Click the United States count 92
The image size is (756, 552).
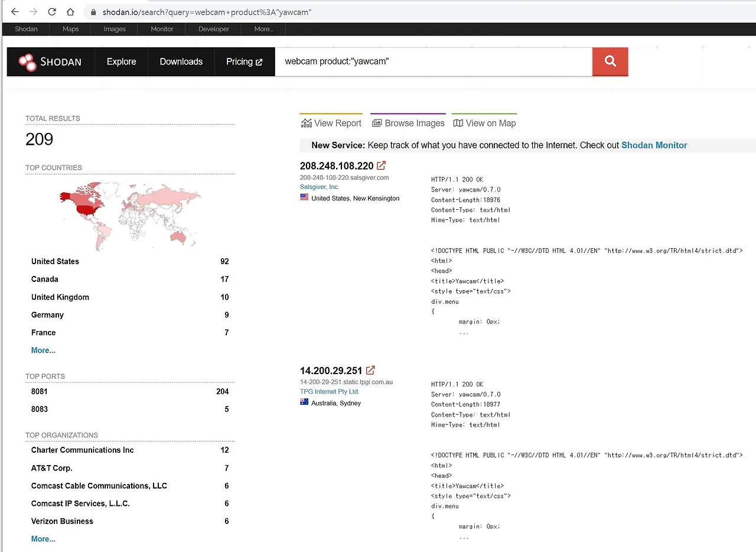point(224,261)
